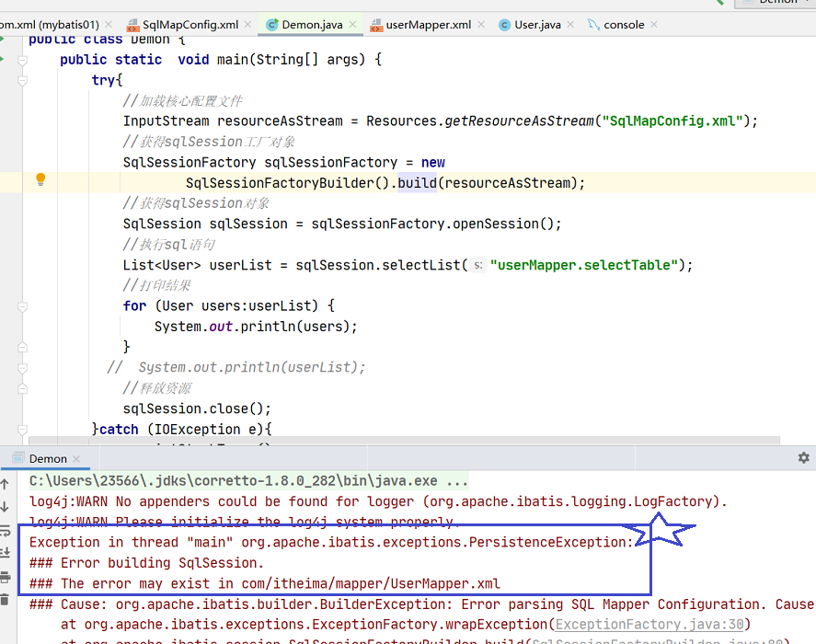Close the Demon run panel tab
Viewport: 816px width, 644px height.
(76, 459)
